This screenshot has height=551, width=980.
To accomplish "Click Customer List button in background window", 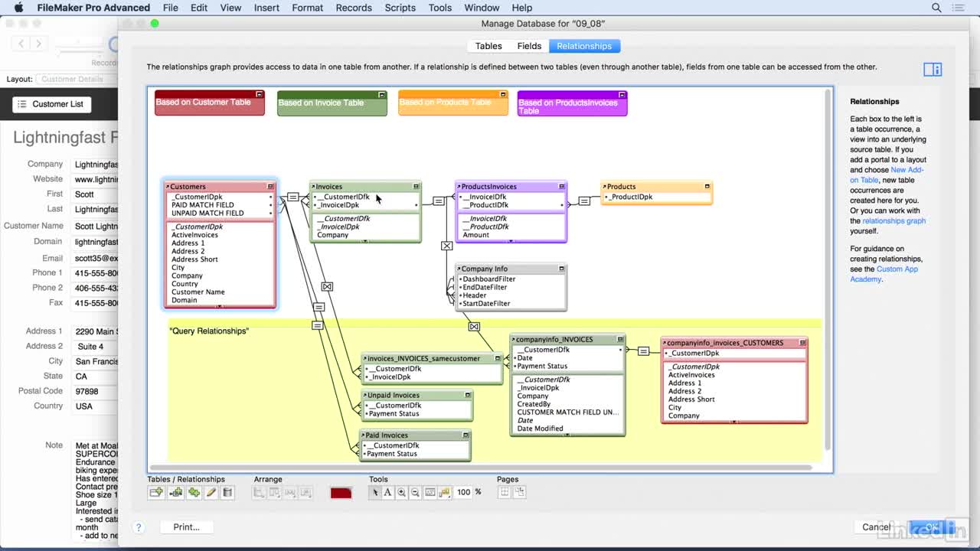I will [51, 104].
